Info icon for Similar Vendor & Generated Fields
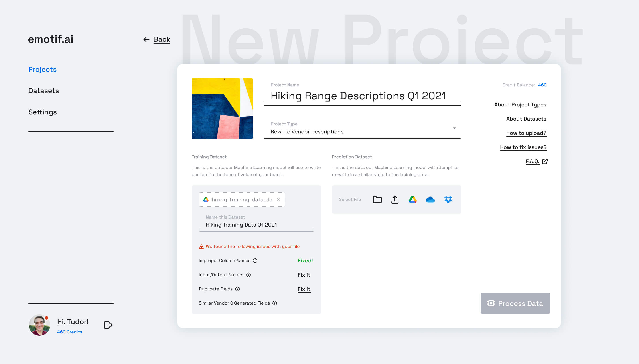 coord(274,303)
